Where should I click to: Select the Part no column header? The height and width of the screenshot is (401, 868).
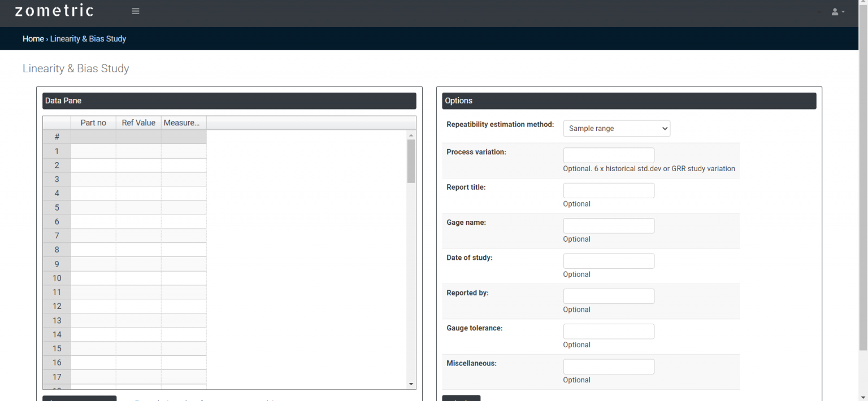(x=93, y=123)
